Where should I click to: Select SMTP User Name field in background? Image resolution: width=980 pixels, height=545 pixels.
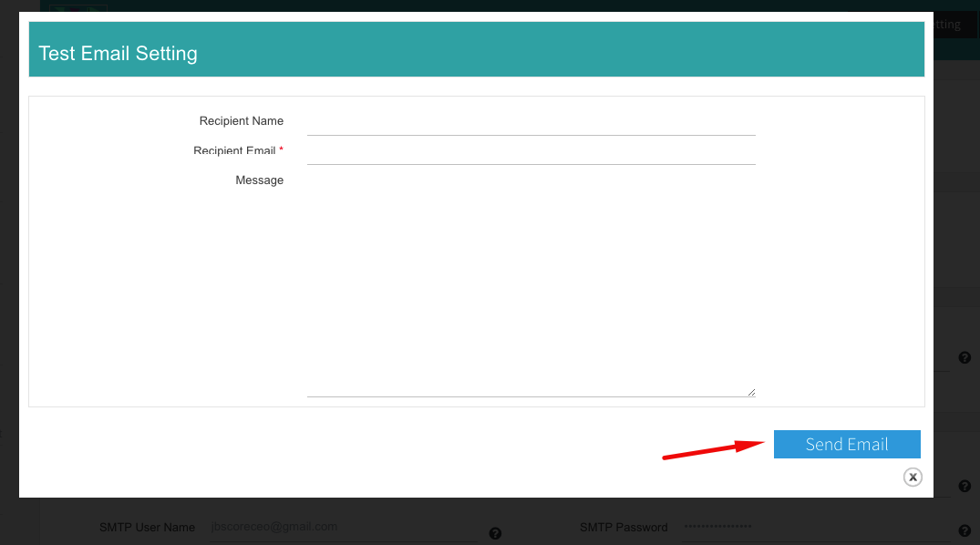coord(344,528)
